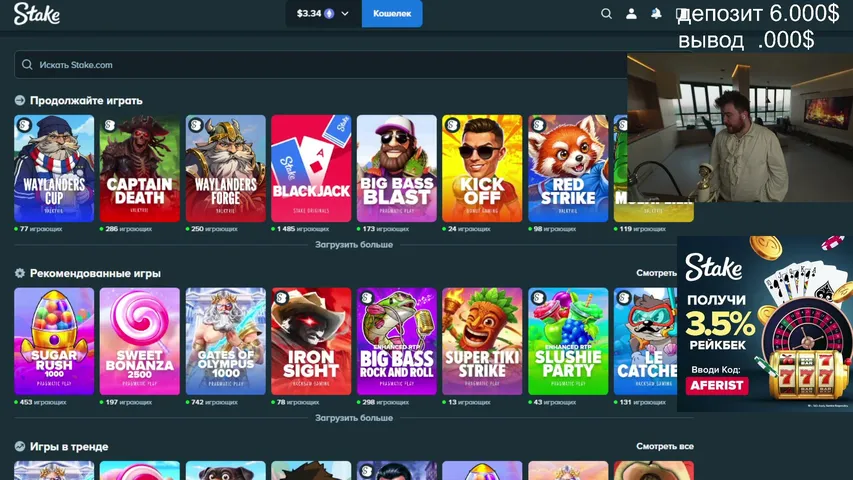Open the notifications bell icon

pos(656,14)
